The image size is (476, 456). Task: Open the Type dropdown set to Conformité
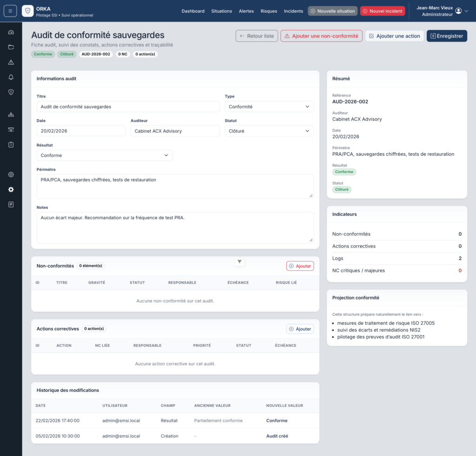coord(269,107)
